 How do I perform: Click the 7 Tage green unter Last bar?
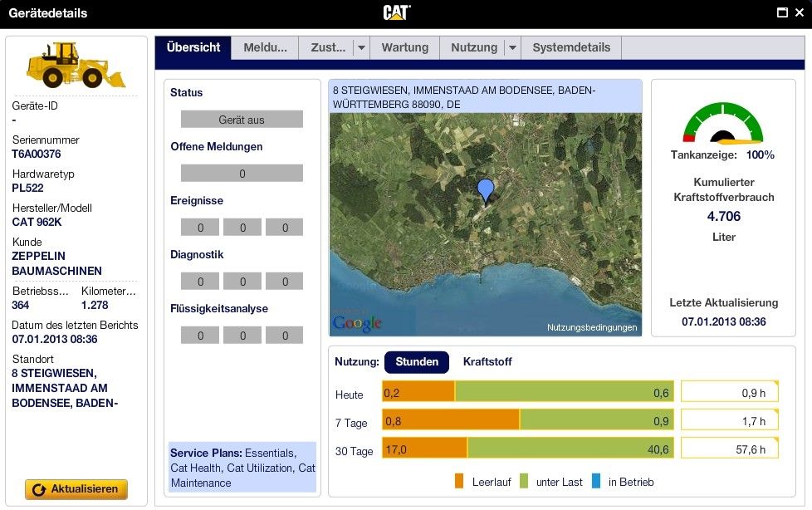click(597, 419)
